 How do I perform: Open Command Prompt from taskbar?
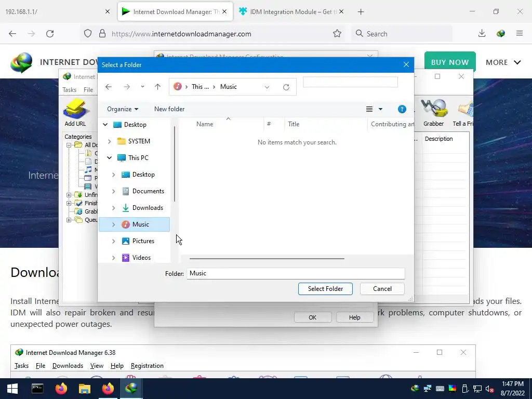click(x=37, y=389)
